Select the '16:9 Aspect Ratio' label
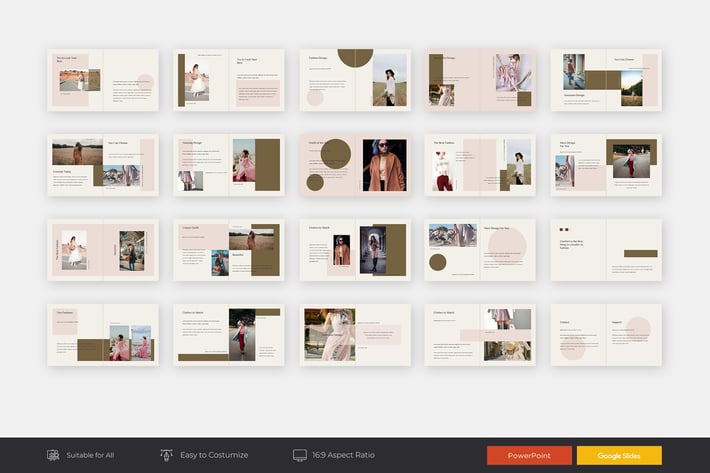Screen dimensions: 710x473 [x=343, y=455]
